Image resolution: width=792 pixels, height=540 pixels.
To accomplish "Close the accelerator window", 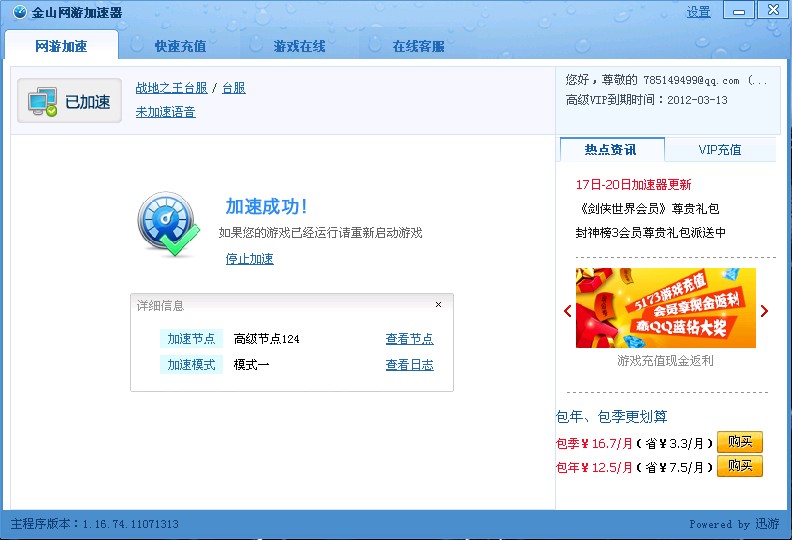I will [x=773, y=10].
